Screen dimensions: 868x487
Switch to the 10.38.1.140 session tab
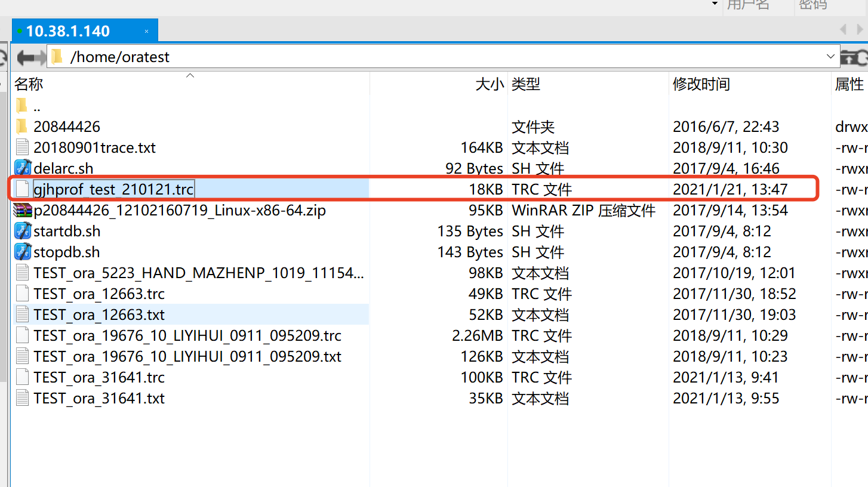67,31
